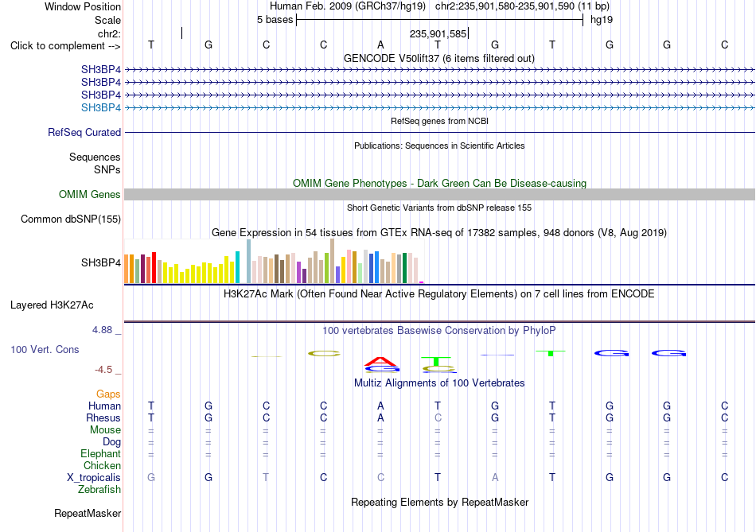This screenshot has height=532, width=756.
Task: Click the OMIM Genes track label
Action: pyautogui.click(x=89, y=194)
